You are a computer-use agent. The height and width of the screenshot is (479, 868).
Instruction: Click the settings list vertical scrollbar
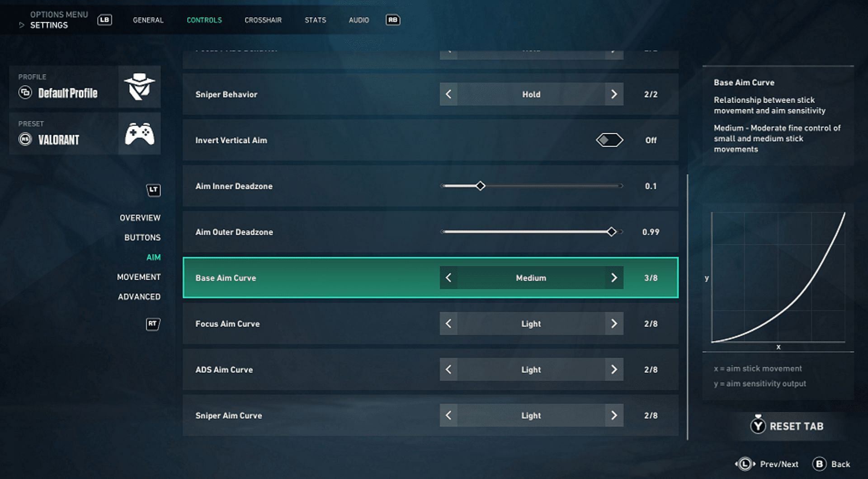[x=687, y=307]
